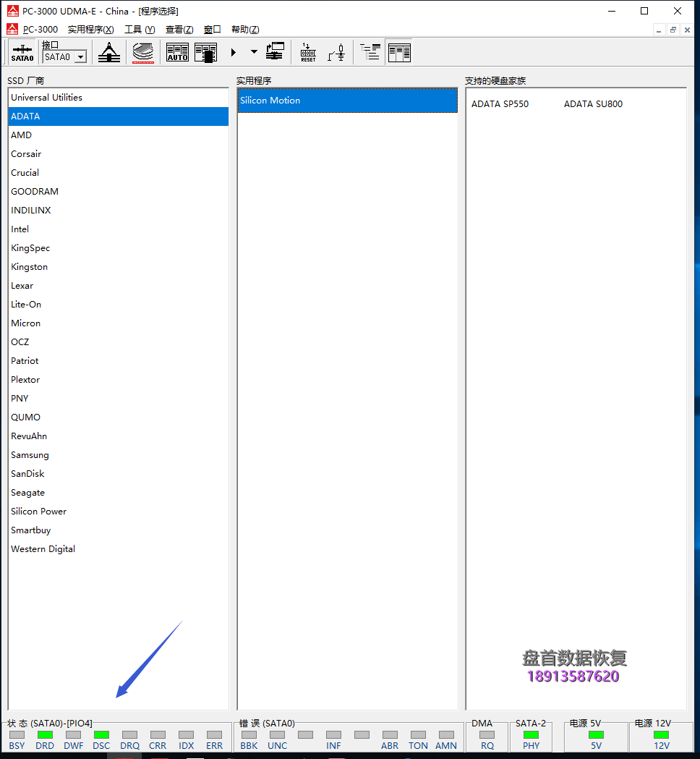Select ADATA in SSD vendor list
This screenshot has height=759, width=700.
[119, 116]
